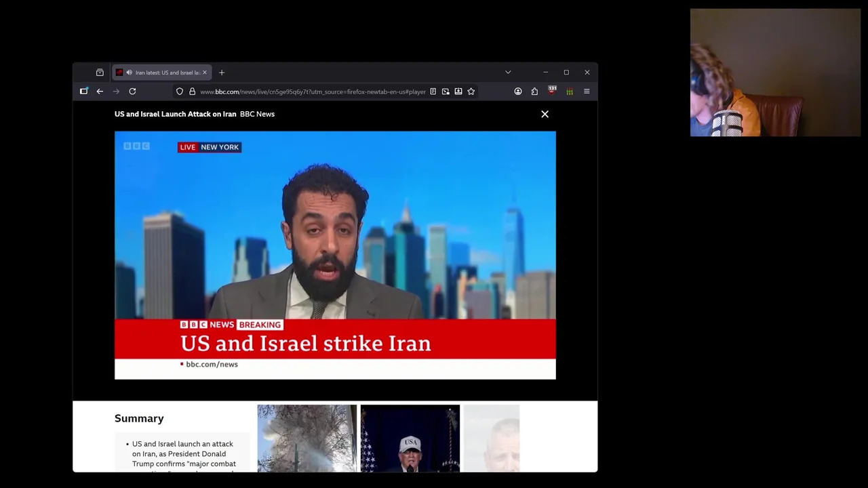868x488 pixels.
Task: Toggle the Firefox sidebar button
Action: tap(84, 91)
